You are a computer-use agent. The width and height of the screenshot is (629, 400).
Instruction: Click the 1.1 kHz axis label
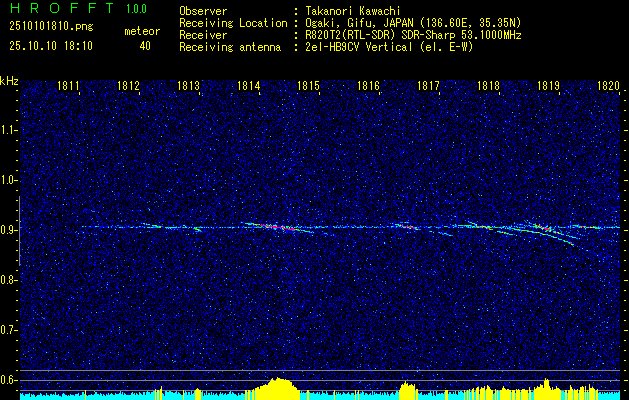(9, 130)
